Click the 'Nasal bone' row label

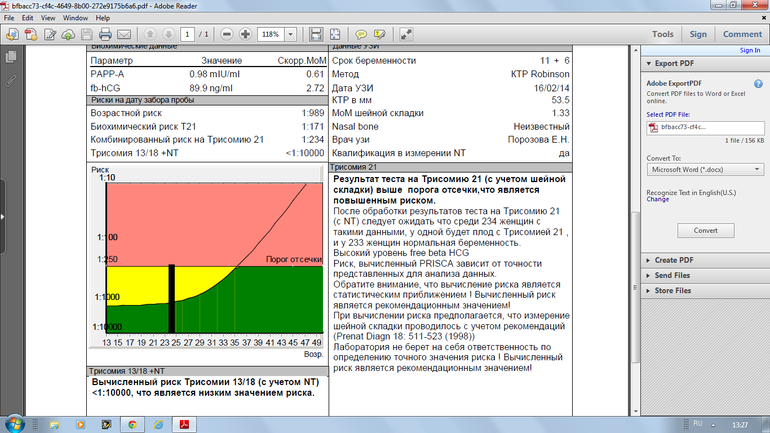coord(355,127)
